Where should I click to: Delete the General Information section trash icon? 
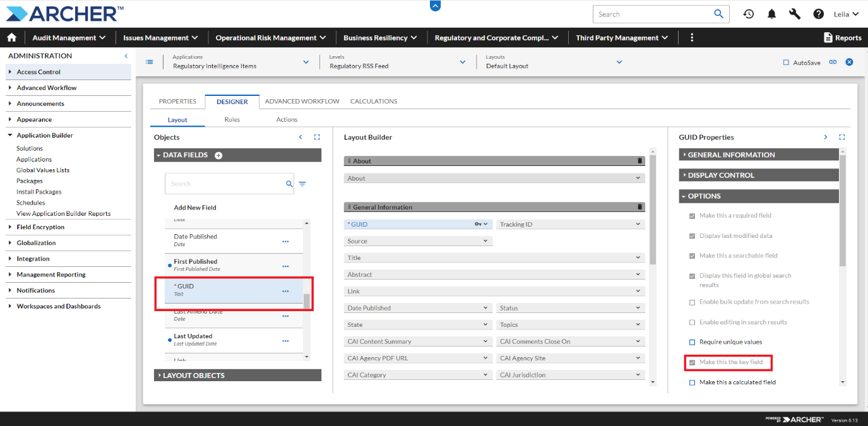coord(640,207)
